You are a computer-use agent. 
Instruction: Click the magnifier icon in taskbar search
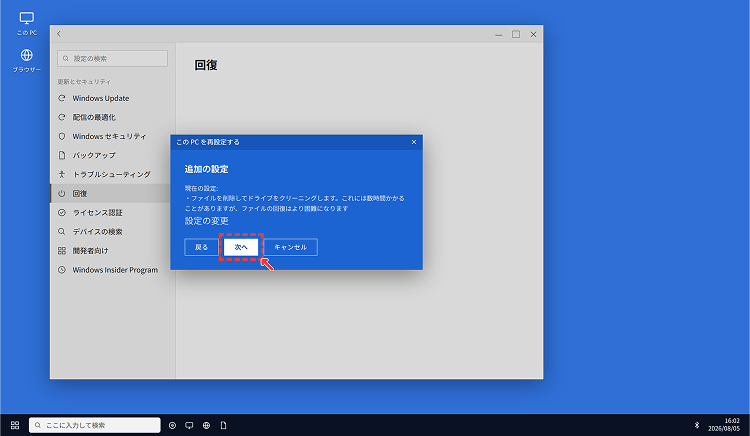click(38, 425)
